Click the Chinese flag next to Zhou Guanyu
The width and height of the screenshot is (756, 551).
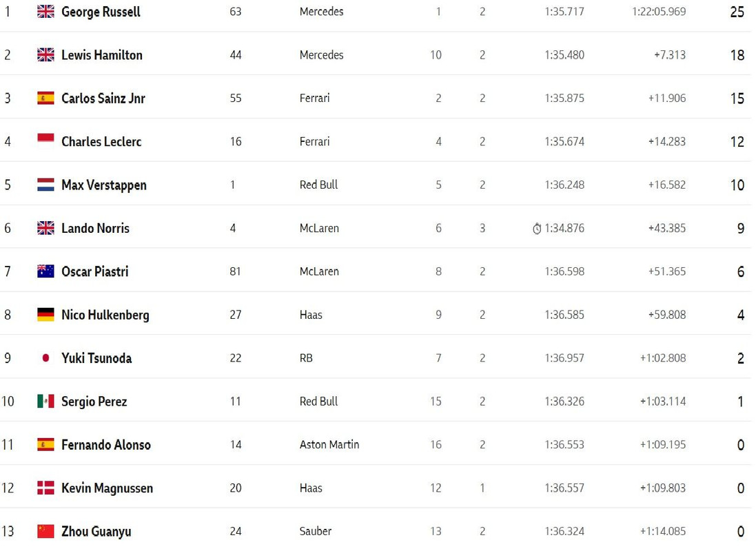point(45,531)
